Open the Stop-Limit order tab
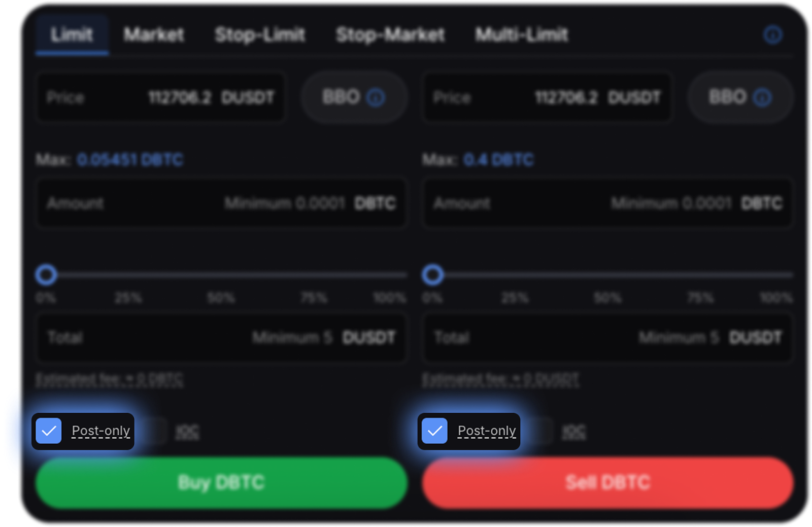Viewport: 812px width, 527px height. [260, 34]
